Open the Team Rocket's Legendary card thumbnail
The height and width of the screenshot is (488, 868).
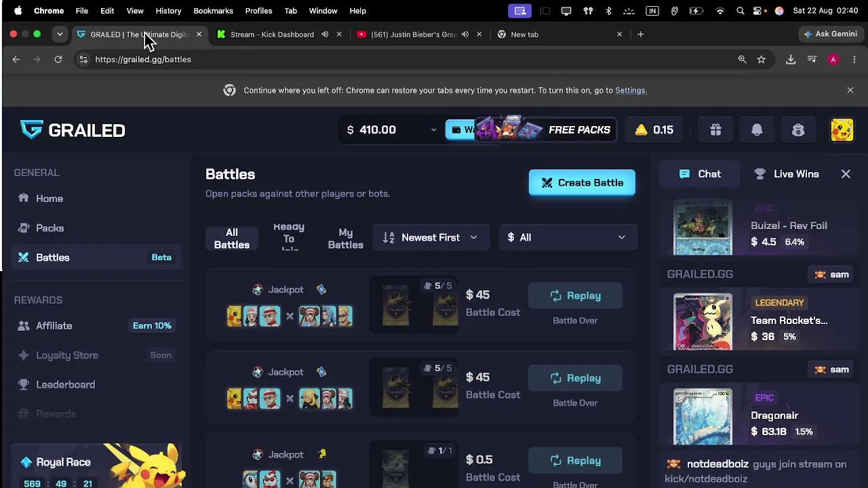[703, 322]
